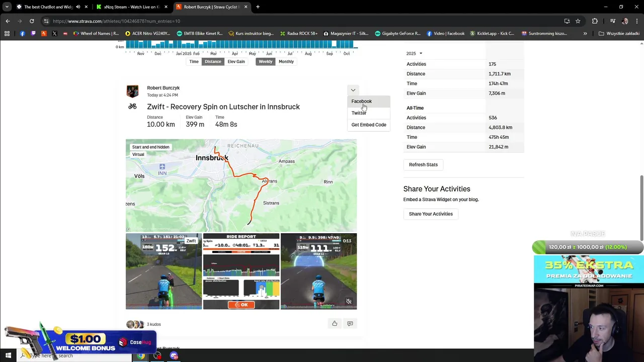This screenshot has width=644, height=362.
Task: Click the Robert Burczyk athlete name
Action: pyautogui.click(x=163, y=88)
